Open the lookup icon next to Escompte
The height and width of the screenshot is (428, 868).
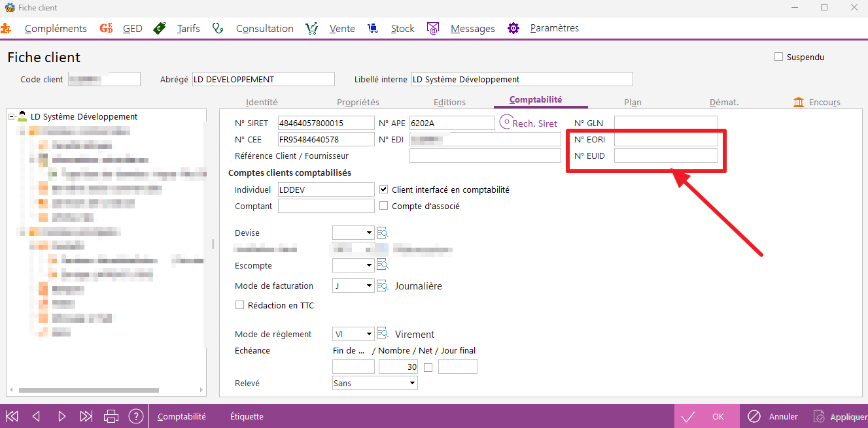pos(383,265)
